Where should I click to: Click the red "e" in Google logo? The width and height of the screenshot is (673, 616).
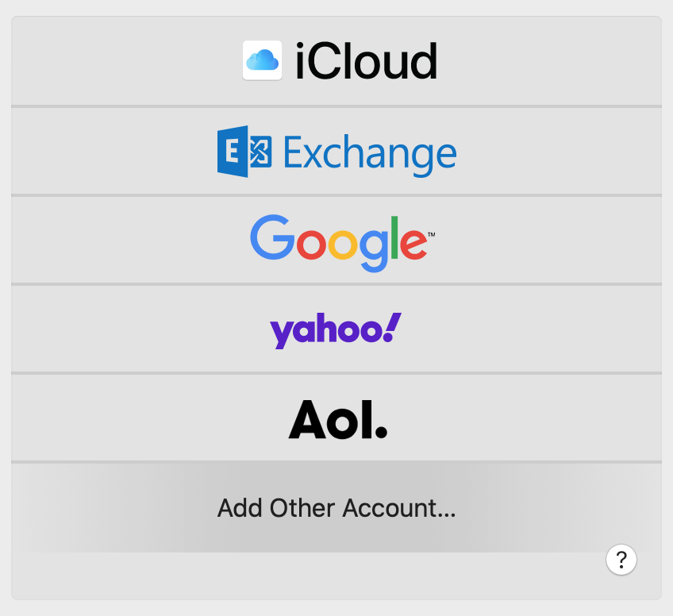[x=413, y=244]
